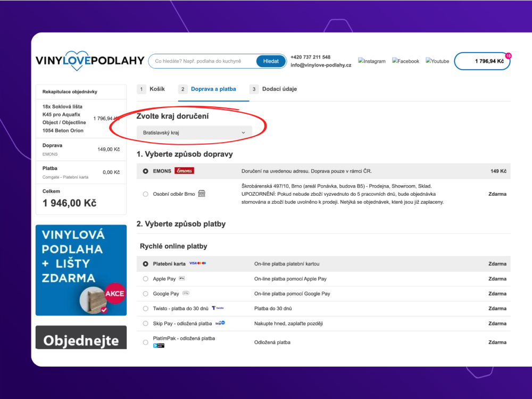Open the Vinylová podlaha + lišty zdarma banner
532x399 pixels.
click(81, 270)
